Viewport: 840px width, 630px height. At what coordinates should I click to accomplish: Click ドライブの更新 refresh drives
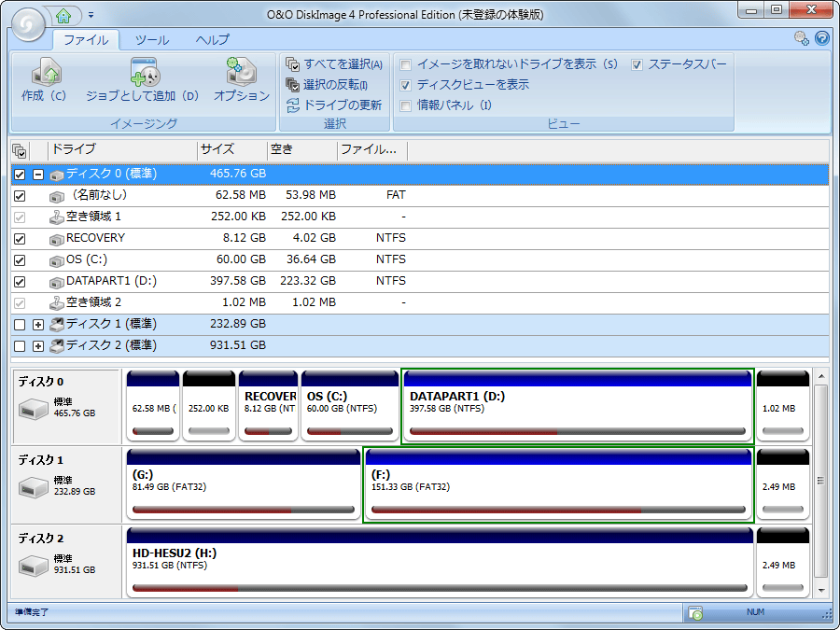[x=334, y=105]
